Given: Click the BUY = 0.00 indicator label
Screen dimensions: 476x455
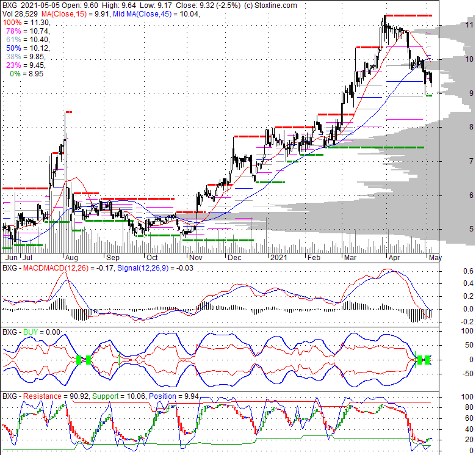Looking at the screenshot, I should point(41,332).
